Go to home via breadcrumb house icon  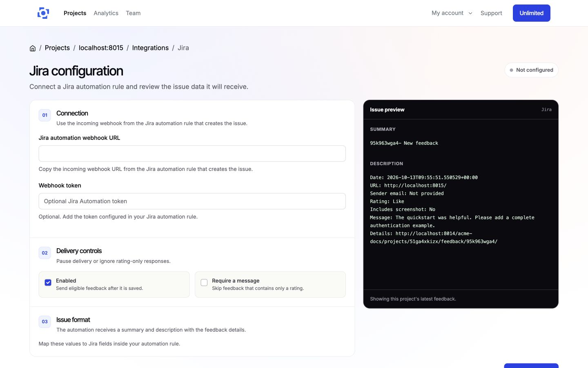tap(33, 48)
